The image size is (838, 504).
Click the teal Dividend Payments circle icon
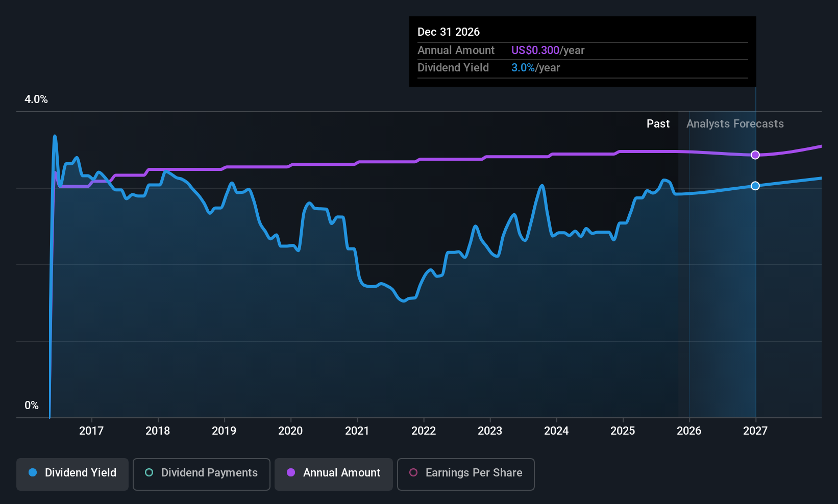tap(149, 473)
